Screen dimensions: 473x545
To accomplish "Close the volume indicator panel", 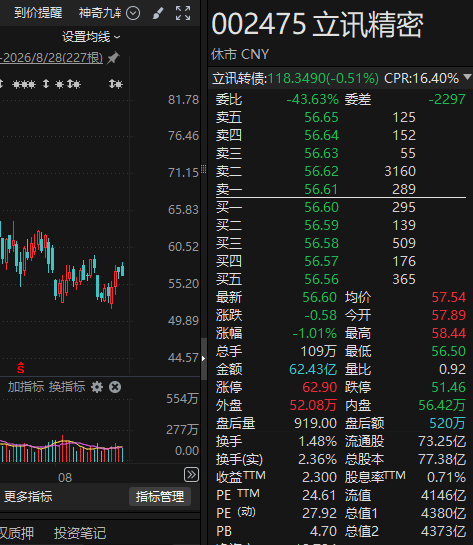I will click(x=115, y=387).
